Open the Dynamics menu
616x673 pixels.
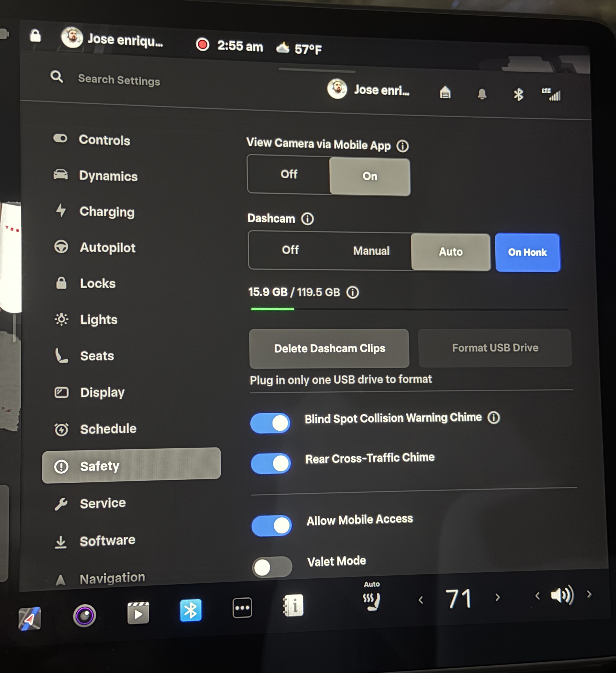[96, 176]
